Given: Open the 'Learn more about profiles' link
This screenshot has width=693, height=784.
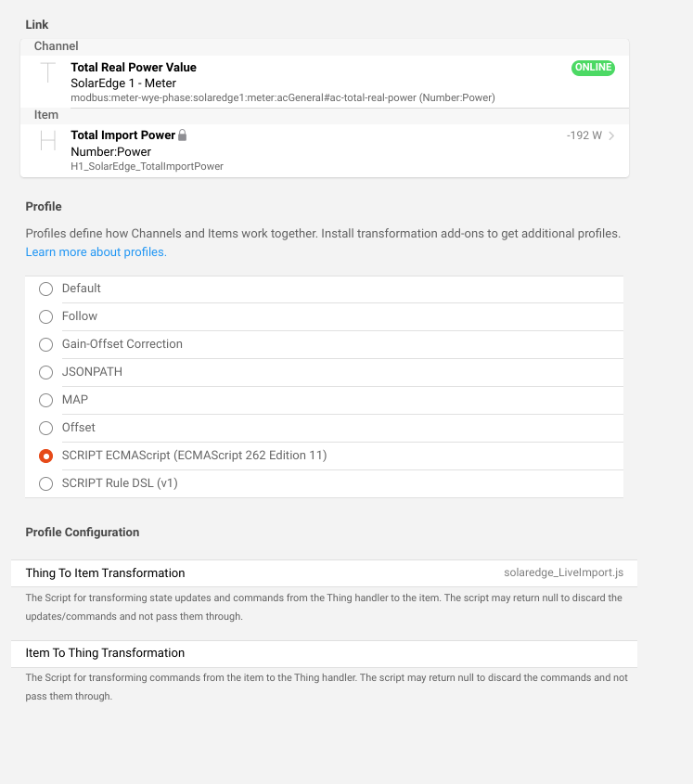Looking at the screenshot, I should tap(96, 252).
